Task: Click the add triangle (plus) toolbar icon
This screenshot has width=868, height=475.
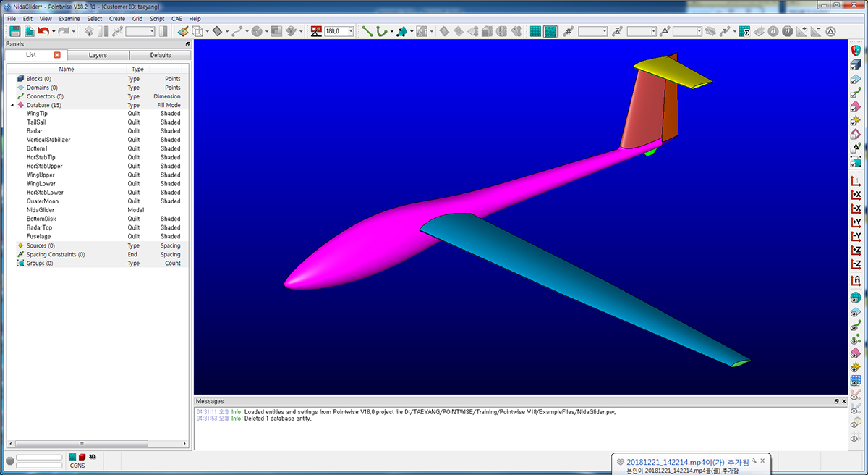Action: coord(801,31)
